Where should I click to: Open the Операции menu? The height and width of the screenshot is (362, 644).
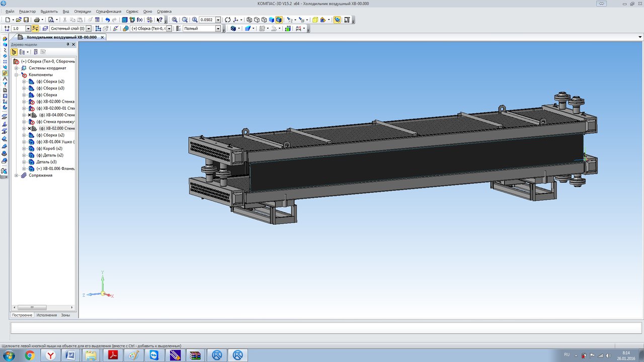(83, 11)
